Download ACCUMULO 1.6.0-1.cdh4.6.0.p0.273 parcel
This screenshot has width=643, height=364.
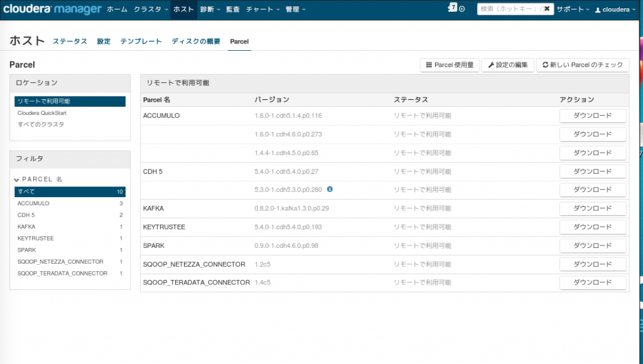tap(593, 134)
